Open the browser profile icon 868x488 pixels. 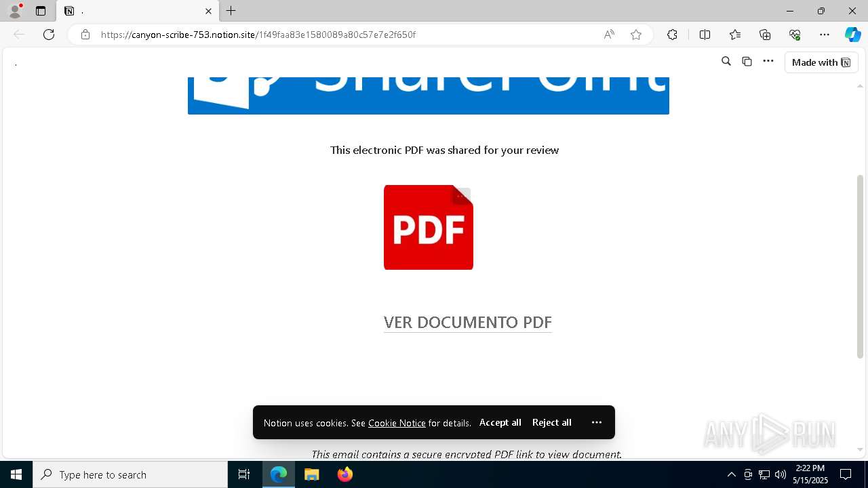(15, 11)
